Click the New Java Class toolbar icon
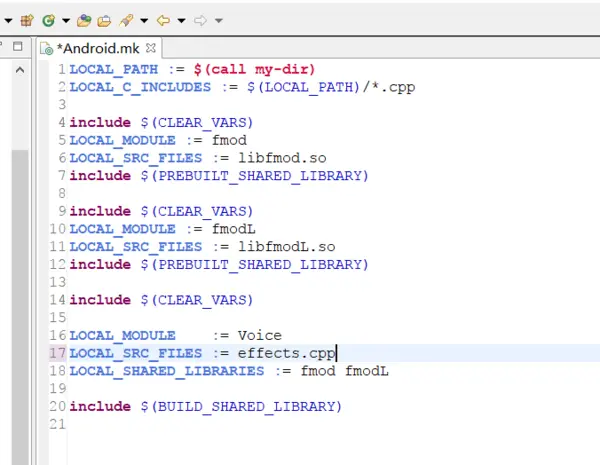Viewport: 600px width, 465px height. coord(49,20)
